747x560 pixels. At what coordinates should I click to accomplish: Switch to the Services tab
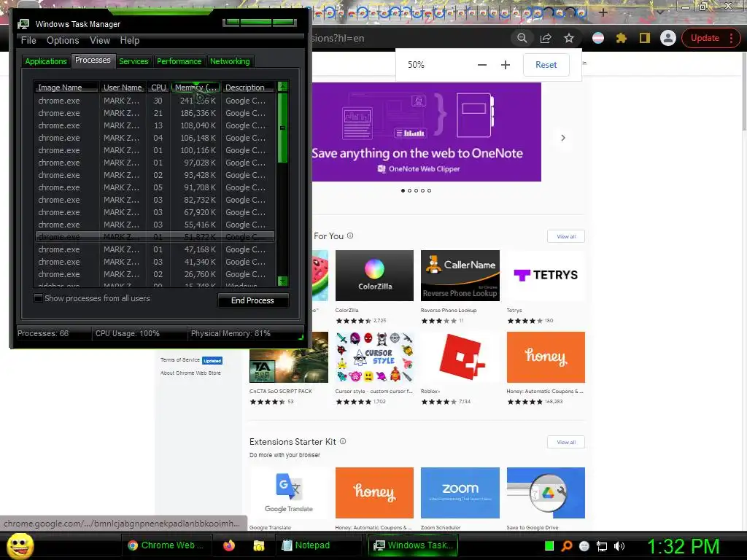coord(133,61)
